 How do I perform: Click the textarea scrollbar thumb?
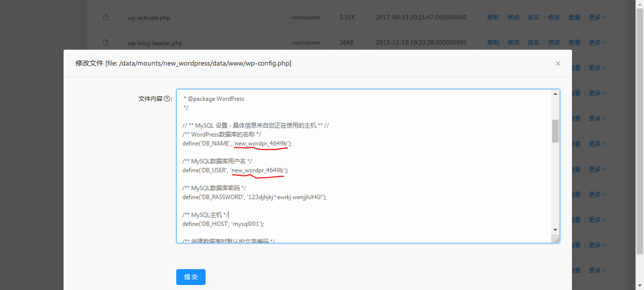point(555,131)
